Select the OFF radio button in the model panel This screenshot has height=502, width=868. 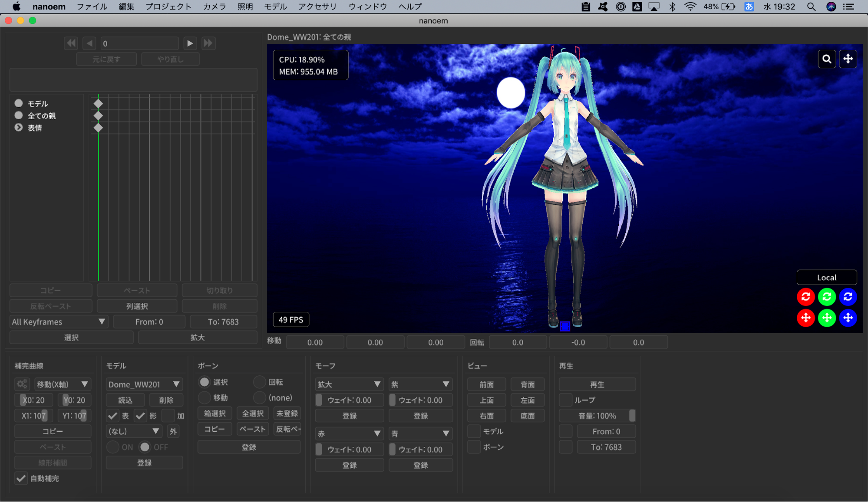coord(145,447)
